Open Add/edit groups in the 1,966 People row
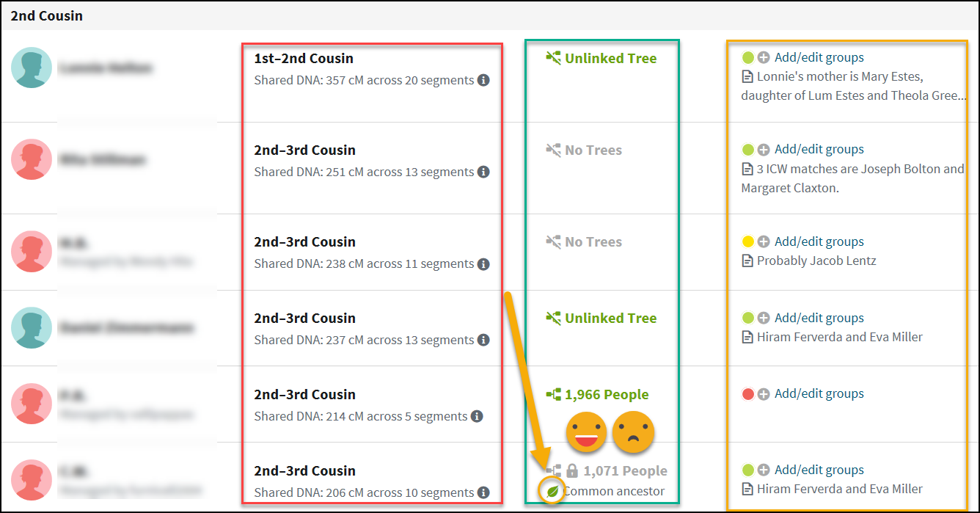This screenshot has width=980, height=513. click(x=819, y=394)
